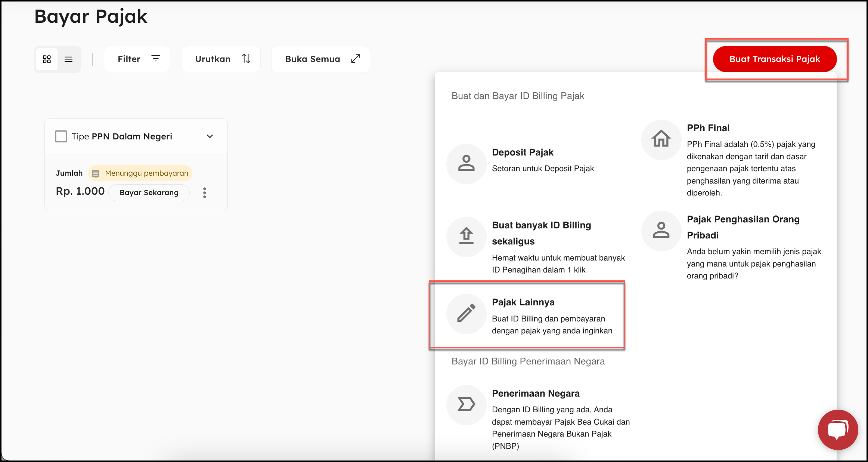Viewport: 868px width, 462px height.
Task: Click the Deposit Pajak person icon
Action: click(x=466, y=164)
